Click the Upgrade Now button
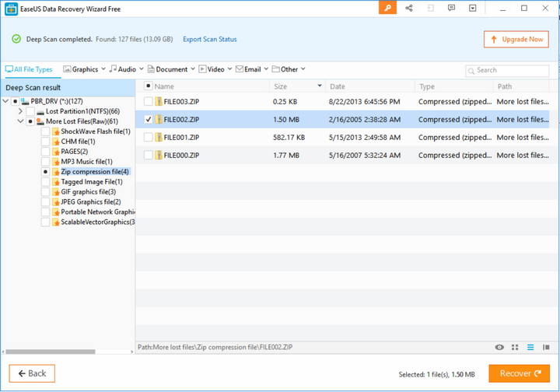This screenshot has width=560, height=392. (x=516, y=39)
